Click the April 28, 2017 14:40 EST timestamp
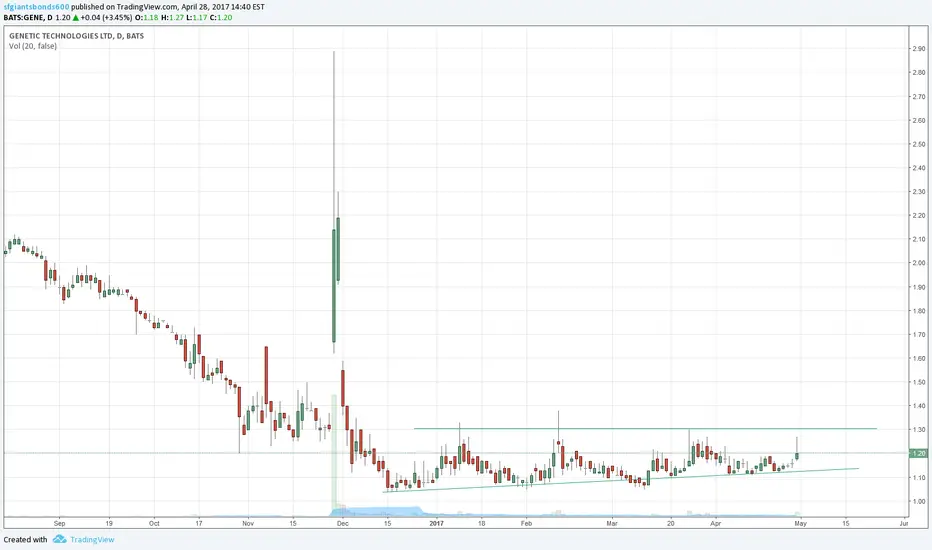The image size is (932, 550). click(x=223, y=7)
